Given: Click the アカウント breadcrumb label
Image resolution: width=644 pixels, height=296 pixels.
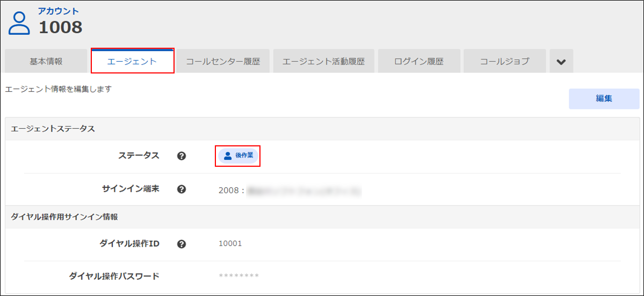Looking at the screenshot, I should 58,11.
